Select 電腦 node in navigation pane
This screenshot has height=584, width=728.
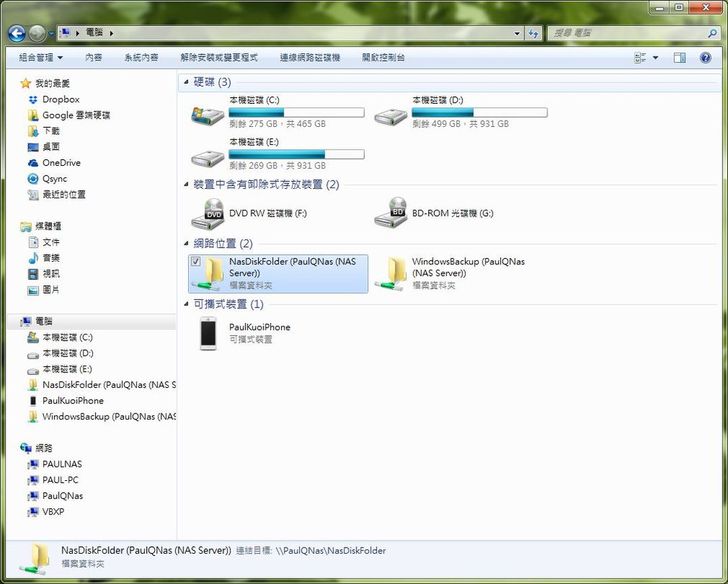[44, 321]
